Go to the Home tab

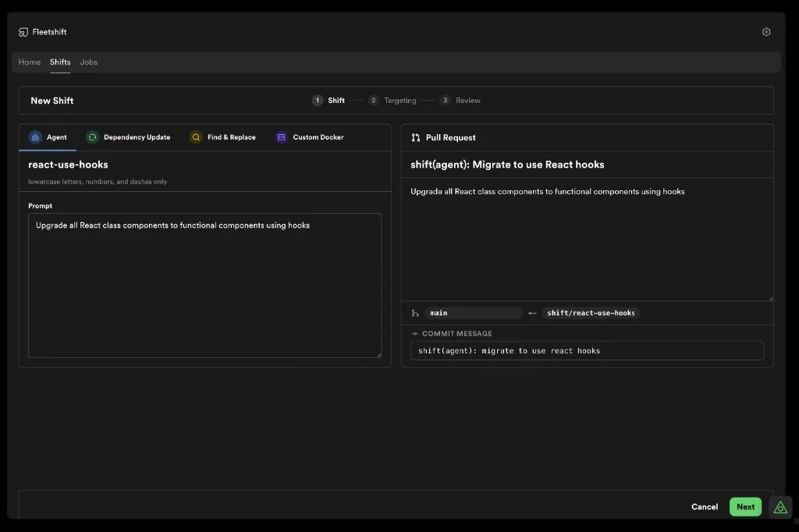[30, 62]
